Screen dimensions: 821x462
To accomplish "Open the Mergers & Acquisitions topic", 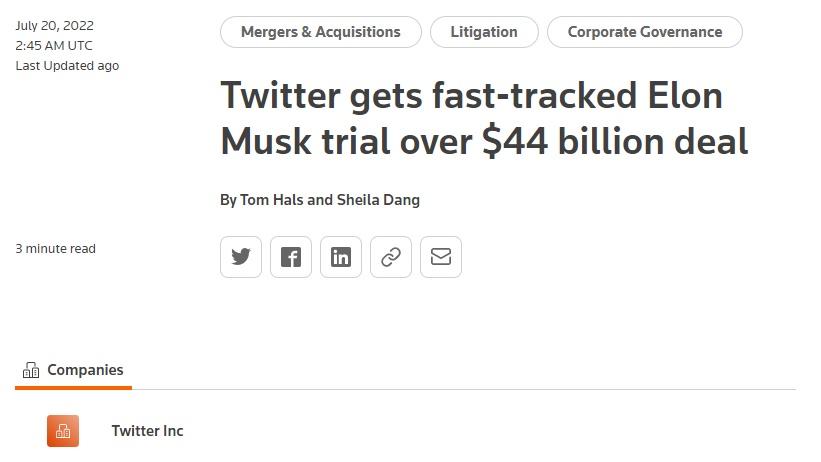I will point(320,32).
